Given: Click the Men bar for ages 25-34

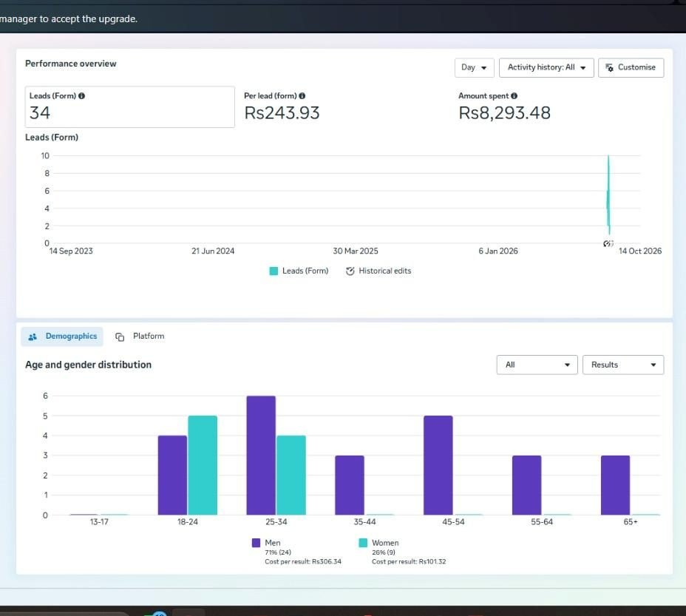Looking at the screenshot, I should click(x=261, y=456).
